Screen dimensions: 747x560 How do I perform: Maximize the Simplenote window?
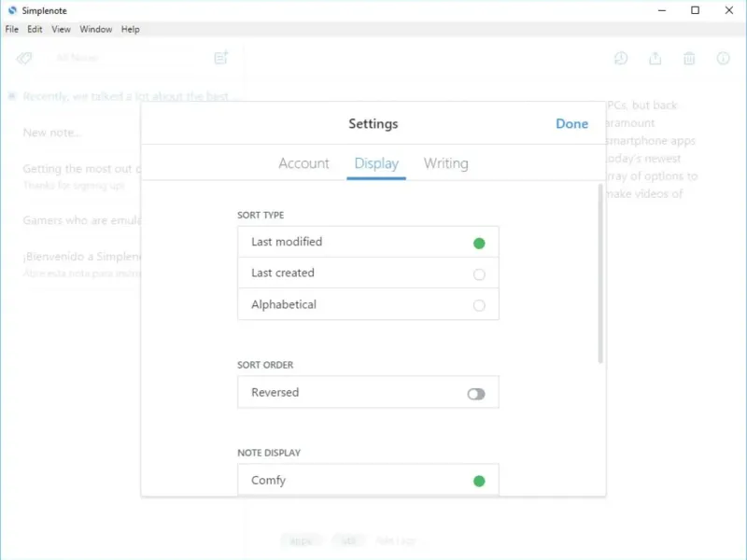695,10
